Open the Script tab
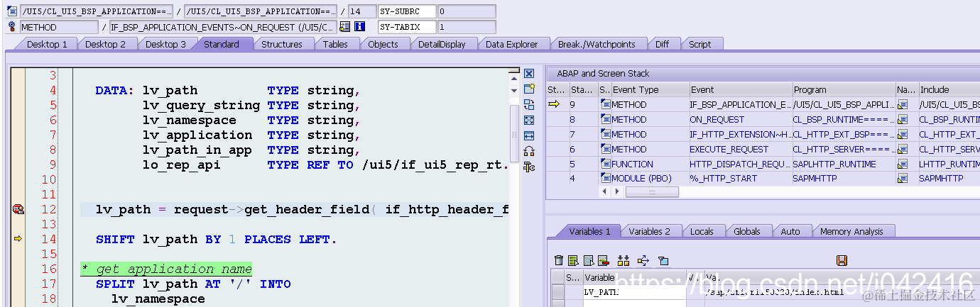 [699, 44]
